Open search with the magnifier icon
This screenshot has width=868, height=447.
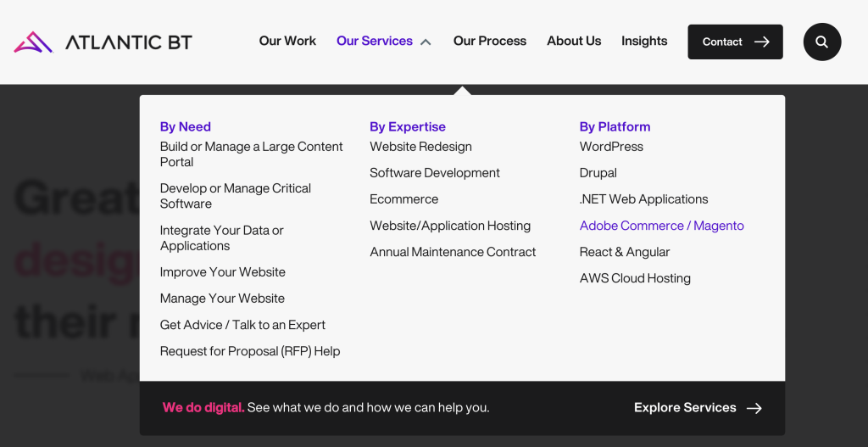tap(821, 42)
